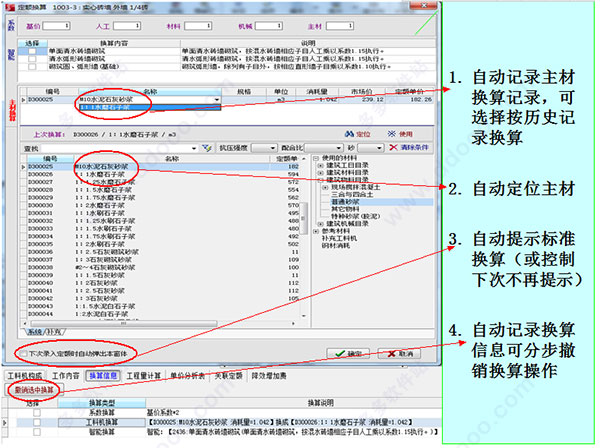Click the 换算类型 column header
Viewport: 600px width, 448px height.
point(102,403)
